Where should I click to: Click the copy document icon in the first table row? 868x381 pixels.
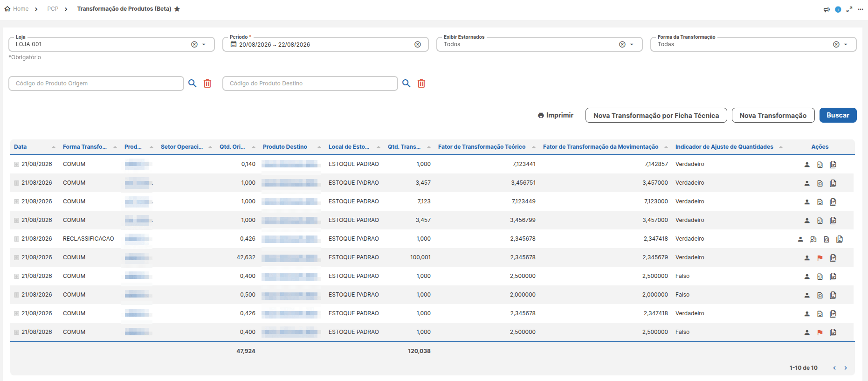[x=833, y=165]
